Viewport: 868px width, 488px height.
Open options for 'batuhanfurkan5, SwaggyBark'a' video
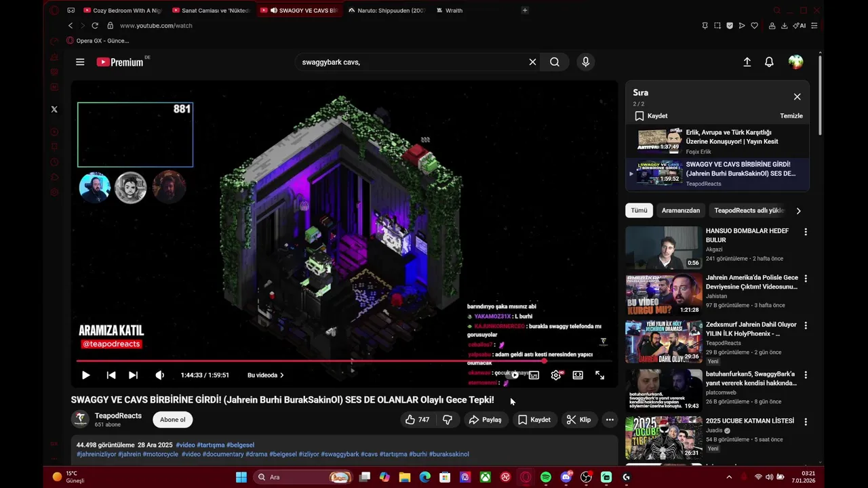tap(806, 374)
